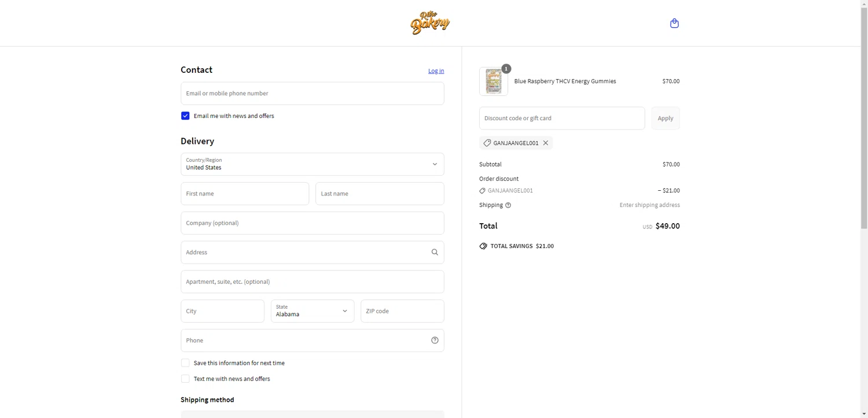Click the Blue Raspberry gummies product thumbnail

(x=494, y=82)
